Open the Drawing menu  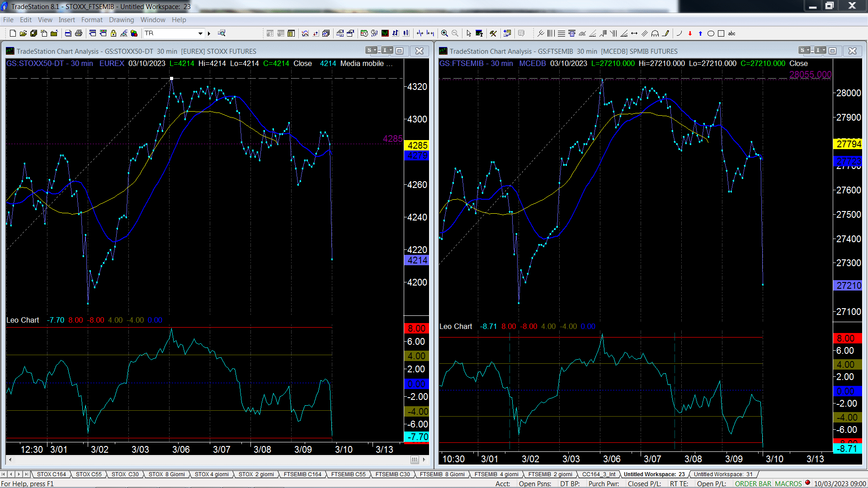pos(121,20)
